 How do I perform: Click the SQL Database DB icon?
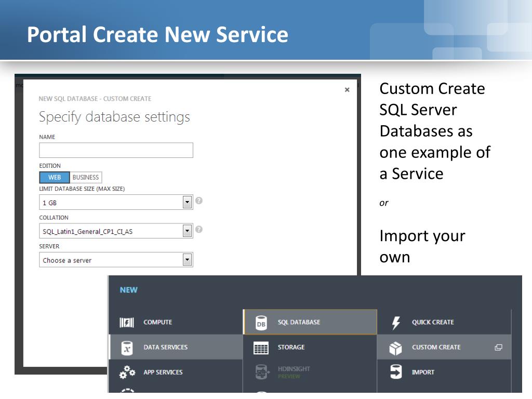coord(261,323)
